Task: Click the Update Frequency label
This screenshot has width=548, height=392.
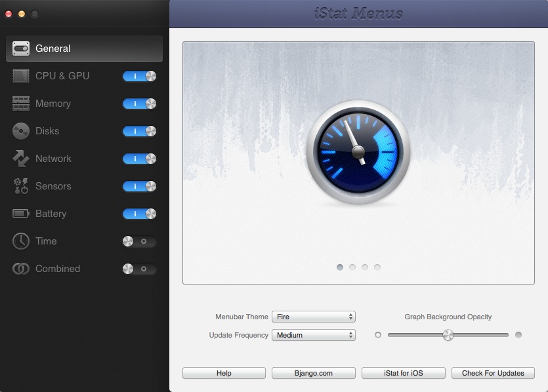Action: [239, 335]
